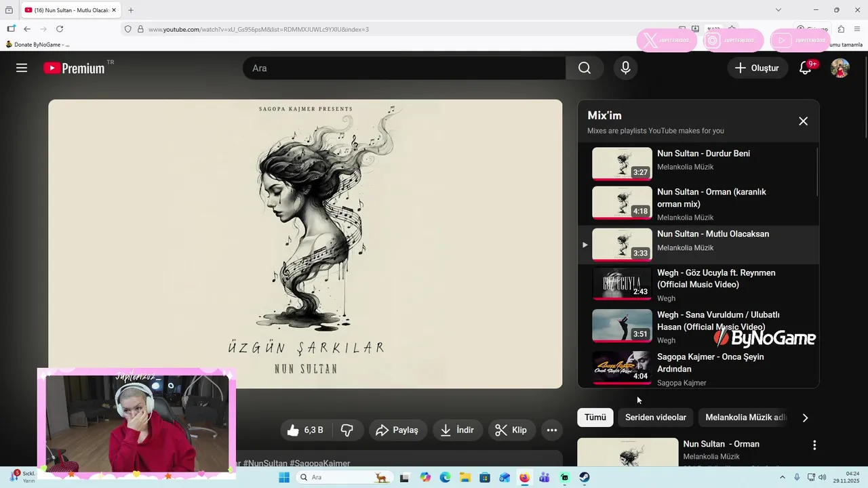Select the Tümü filter chip
868x488 pixels.
595,418
